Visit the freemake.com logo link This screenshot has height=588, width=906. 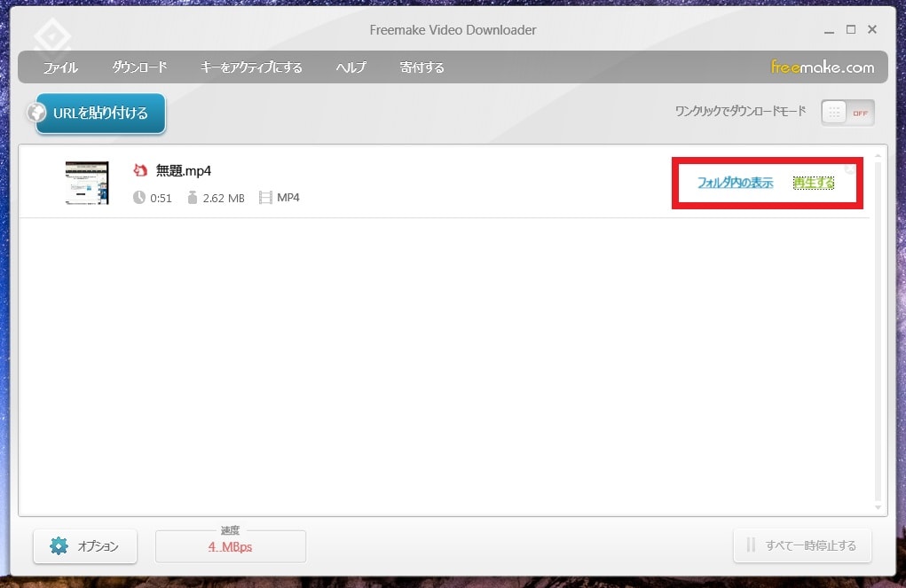tap(822, 67)
